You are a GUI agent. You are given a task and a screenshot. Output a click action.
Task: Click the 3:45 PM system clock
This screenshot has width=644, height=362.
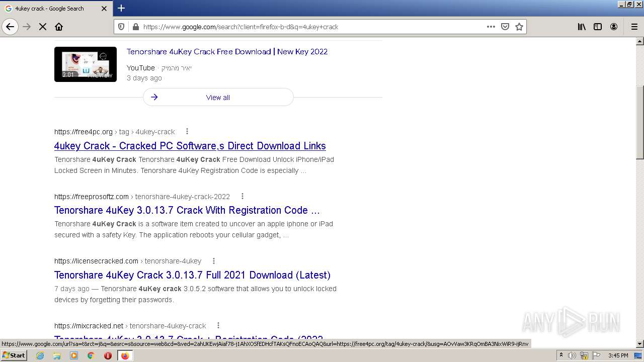[x=618, y=355]
